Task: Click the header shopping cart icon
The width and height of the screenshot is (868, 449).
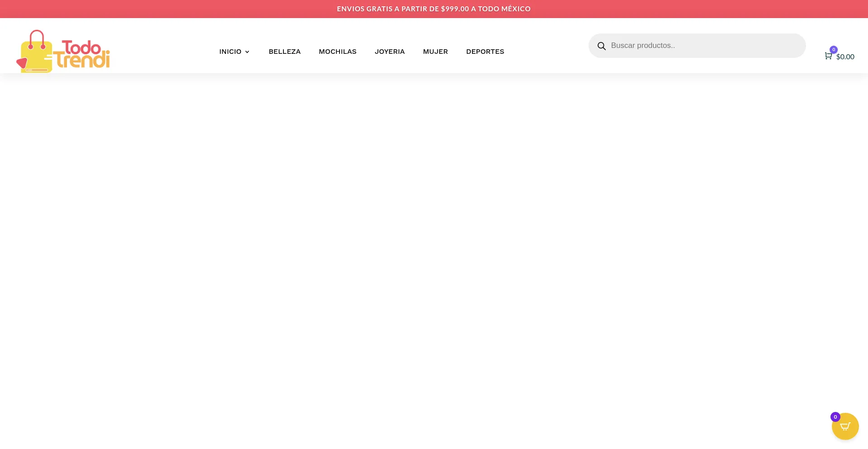Action: (x=828, y=56)
